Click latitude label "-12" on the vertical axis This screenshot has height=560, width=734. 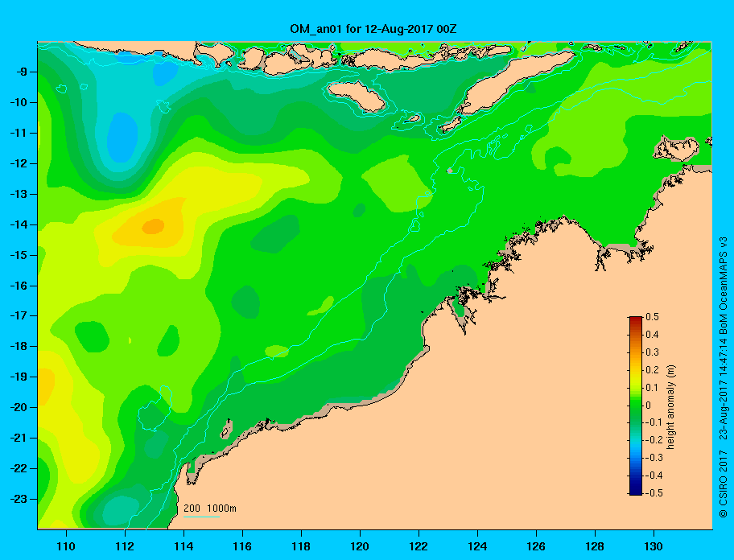[19, 164]
